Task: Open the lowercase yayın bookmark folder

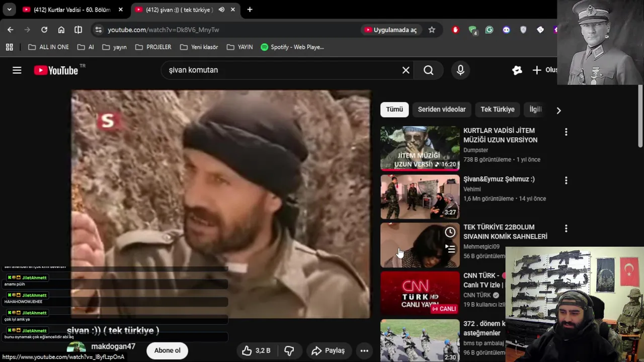Action: [114, 47]
